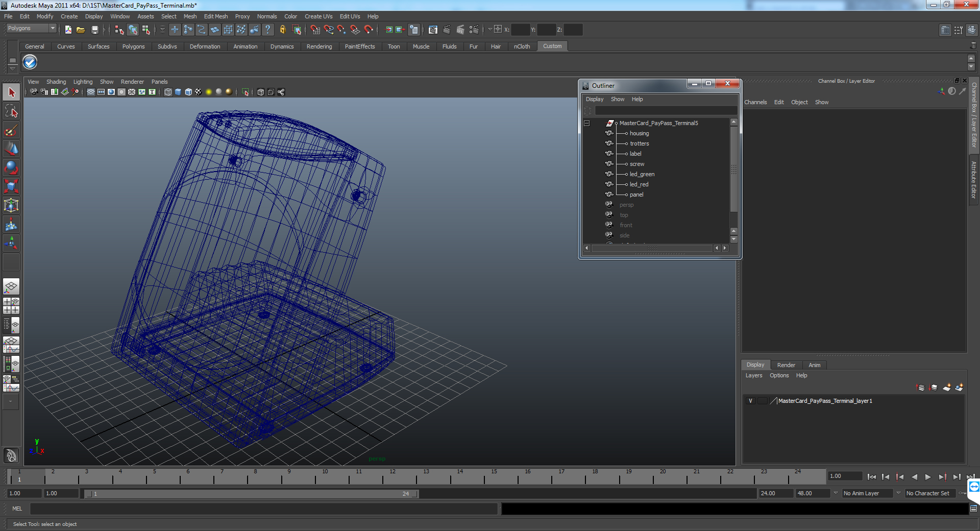Image resolution: width=980 pixels, height=531 pixels.
Task: Collapse the MasterCard_PayPass_Terminal5 tree node
Action: [587, 123]
